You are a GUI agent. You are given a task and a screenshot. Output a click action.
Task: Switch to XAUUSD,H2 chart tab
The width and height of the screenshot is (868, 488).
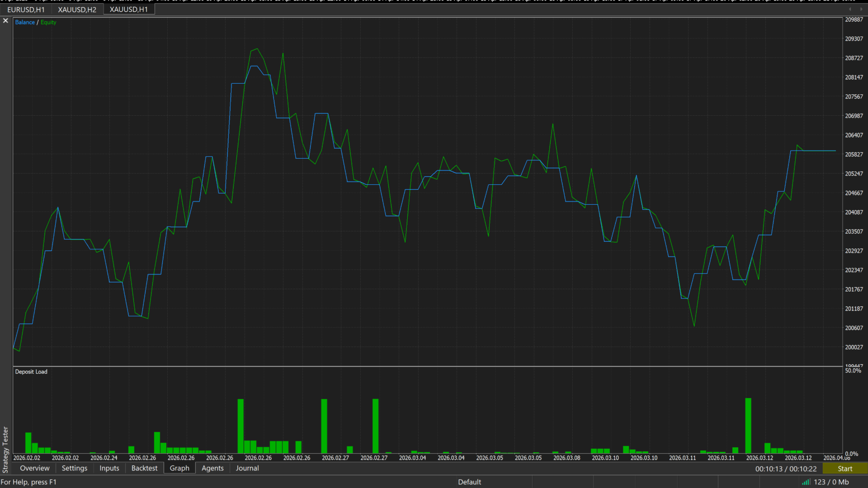point(77,9)
